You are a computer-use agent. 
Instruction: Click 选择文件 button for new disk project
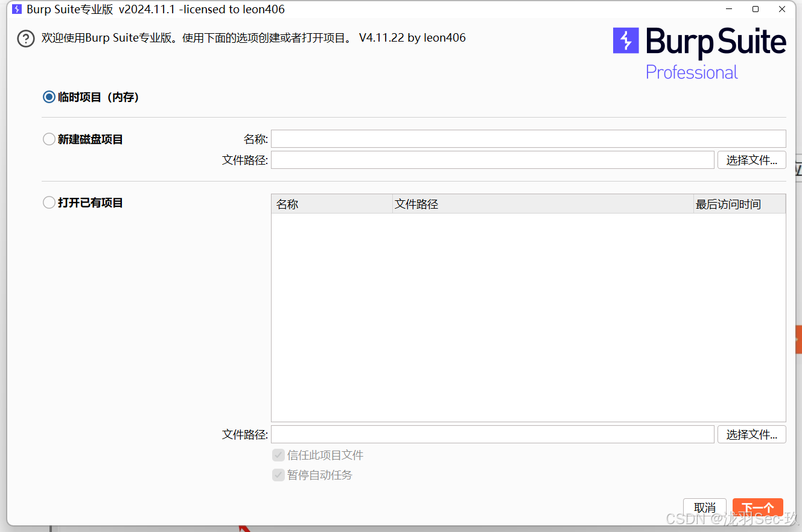tap(752, 160)
